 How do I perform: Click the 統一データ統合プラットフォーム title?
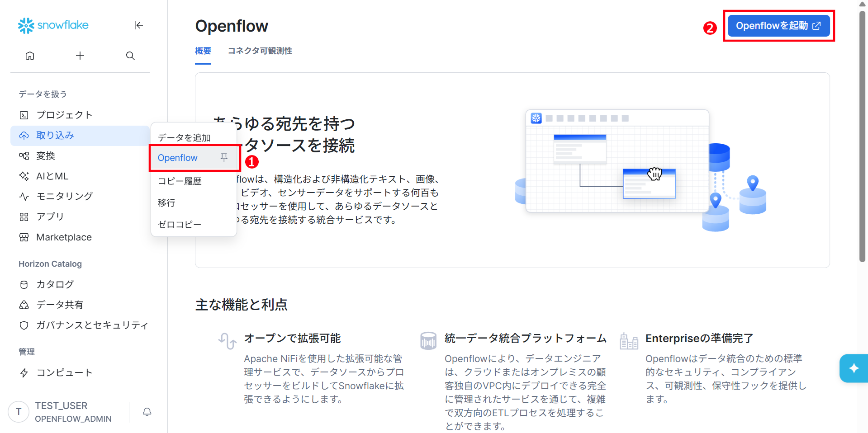(526, 338)
